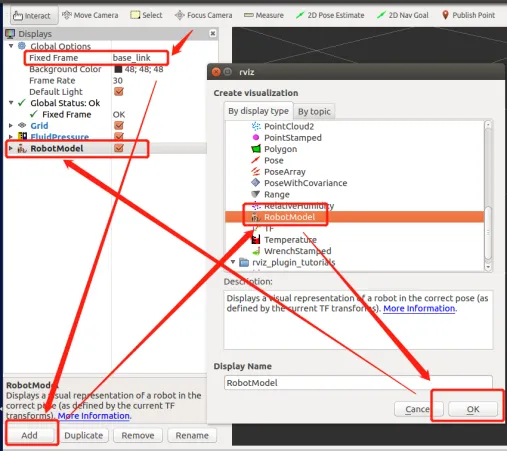
Task: Switch to the By topic tab
Action: [x=314, y=111]
